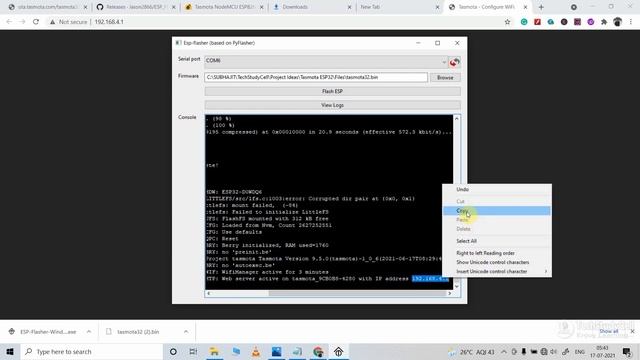The height and width of the screenshot is (360, 640).
Task: Bookmark this page with star icon
Action: pyautogui.click(x=507, y=22)
